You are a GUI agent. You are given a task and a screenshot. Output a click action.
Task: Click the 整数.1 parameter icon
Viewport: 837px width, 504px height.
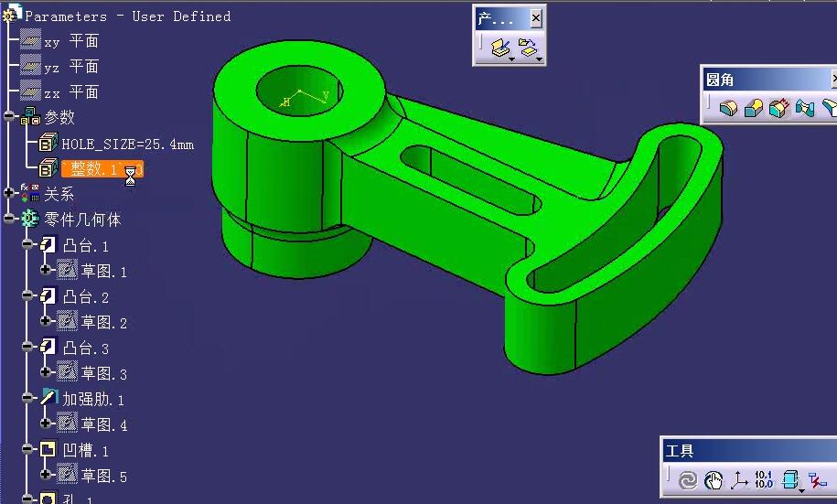48,167
